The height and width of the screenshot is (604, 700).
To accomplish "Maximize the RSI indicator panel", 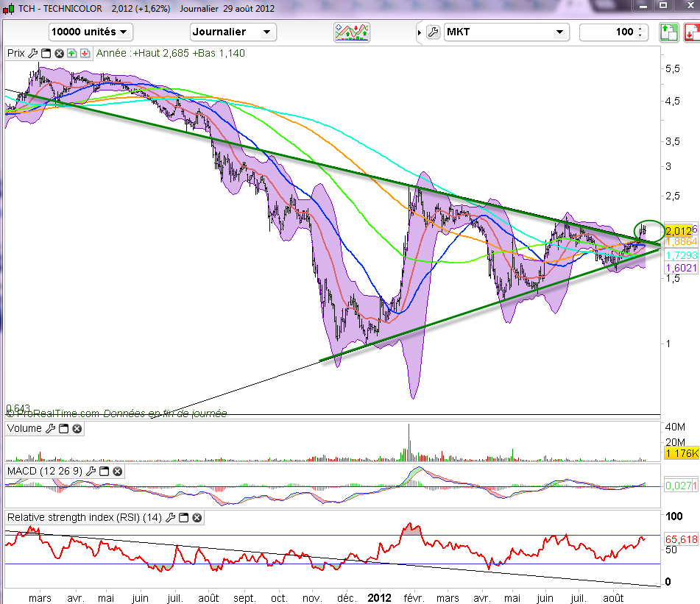I will (184, 518).
